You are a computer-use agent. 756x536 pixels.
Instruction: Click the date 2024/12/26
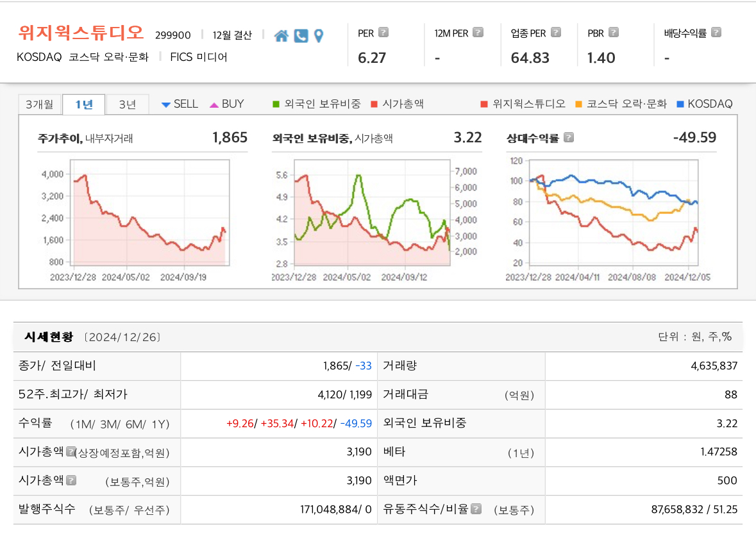tap(122, 337)
